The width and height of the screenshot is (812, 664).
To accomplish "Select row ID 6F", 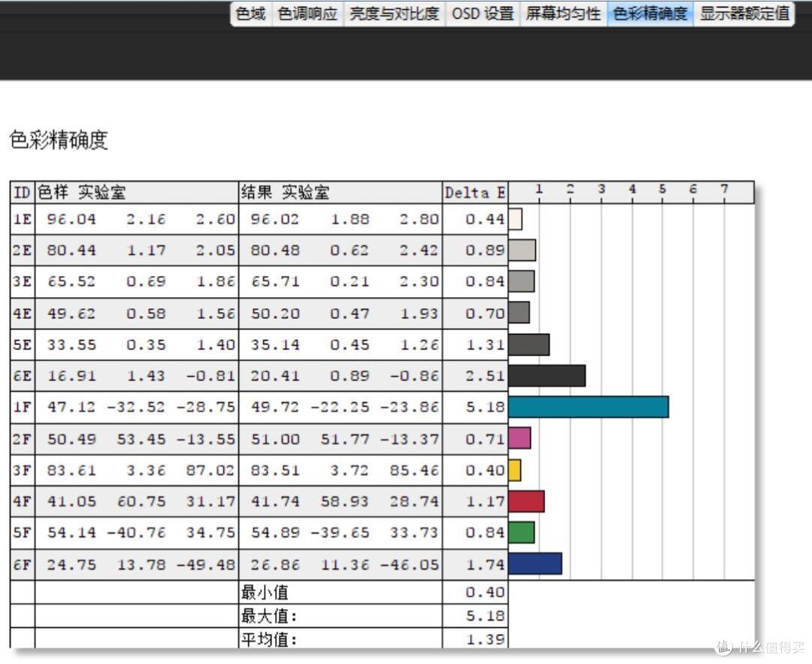I will click(x=23, y=564).
